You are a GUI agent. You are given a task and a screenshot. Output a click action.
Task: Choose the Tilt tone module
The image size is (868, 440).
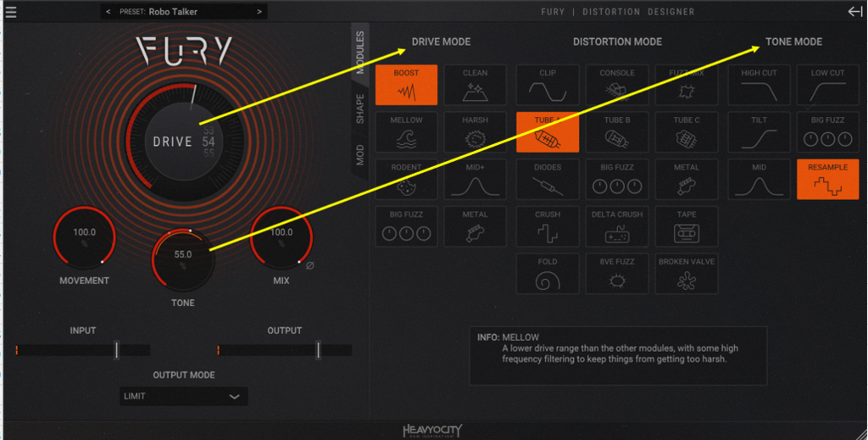click(x=759, y=132)
